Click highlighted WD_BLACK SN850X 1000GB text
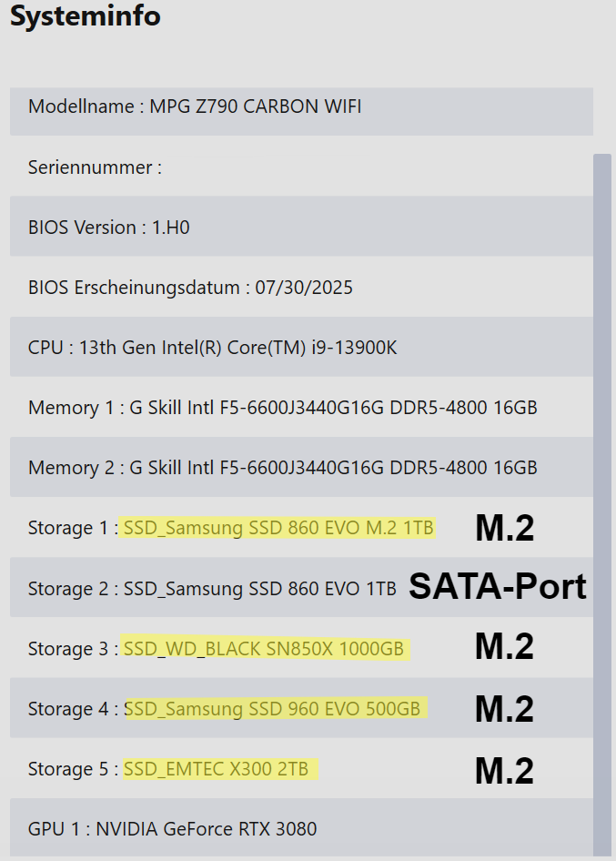Viewport: 616px width, 861px height. coord(264,649)
